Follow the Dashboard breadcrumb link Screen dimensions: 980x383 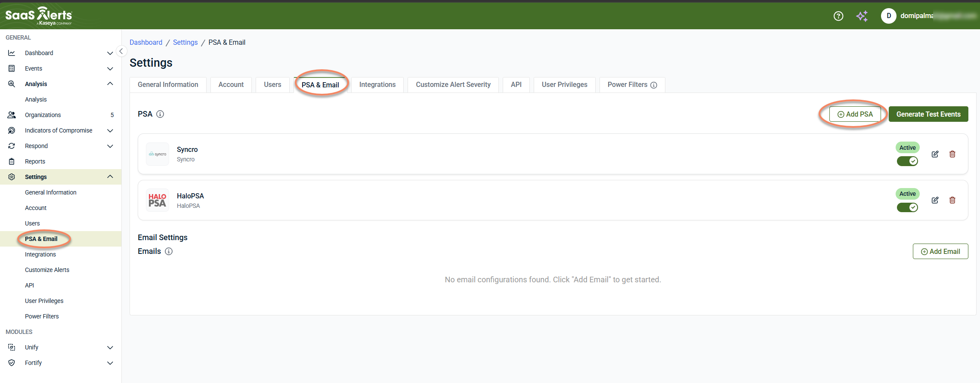(x=146, y=42)
